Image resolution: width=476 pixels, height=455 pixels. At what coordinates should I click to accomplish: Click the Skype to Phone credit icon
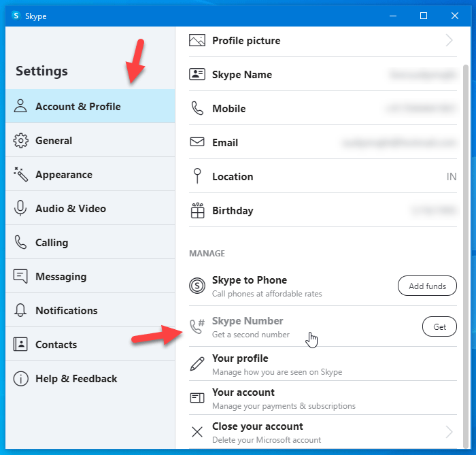click(x=197, y=286)
